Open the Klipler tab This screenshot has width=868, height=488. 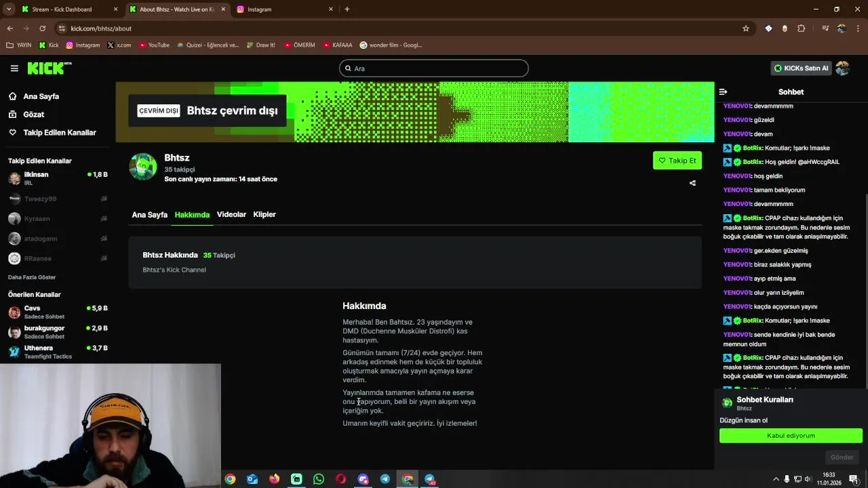(264, 215)
